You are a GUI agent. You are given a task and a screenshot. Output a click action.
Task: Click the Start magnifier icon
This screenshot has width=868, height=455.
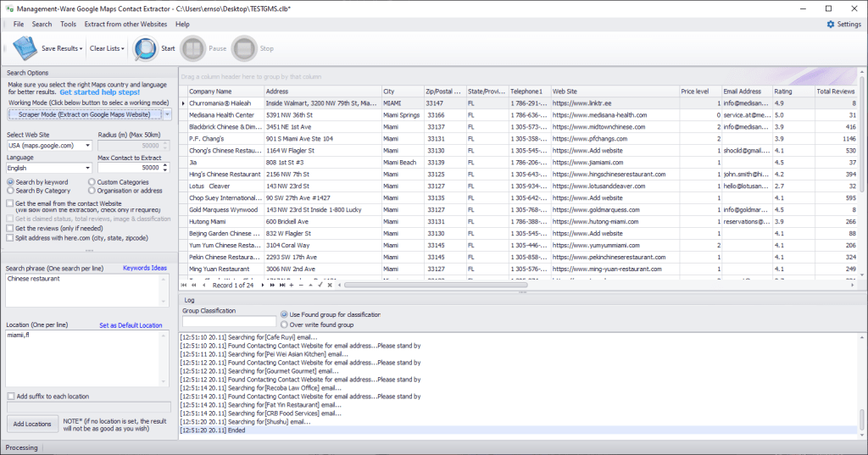[145, 48]
